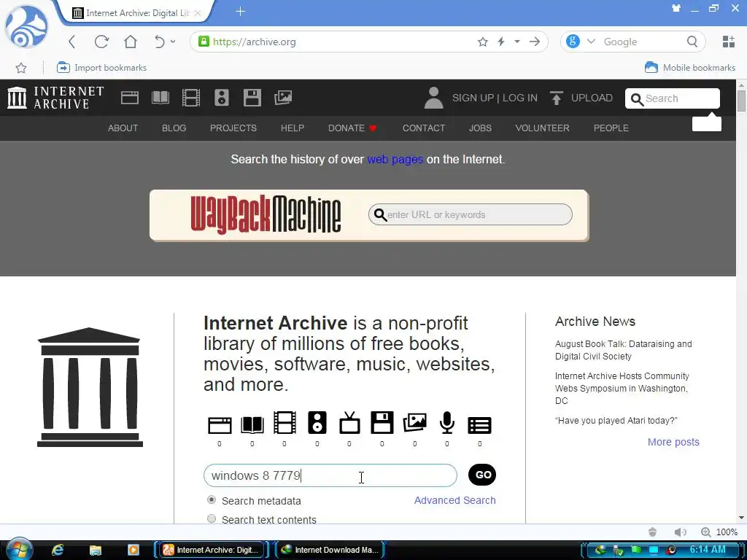
Task: Go to browser home page icon
Action: (131, 42)
